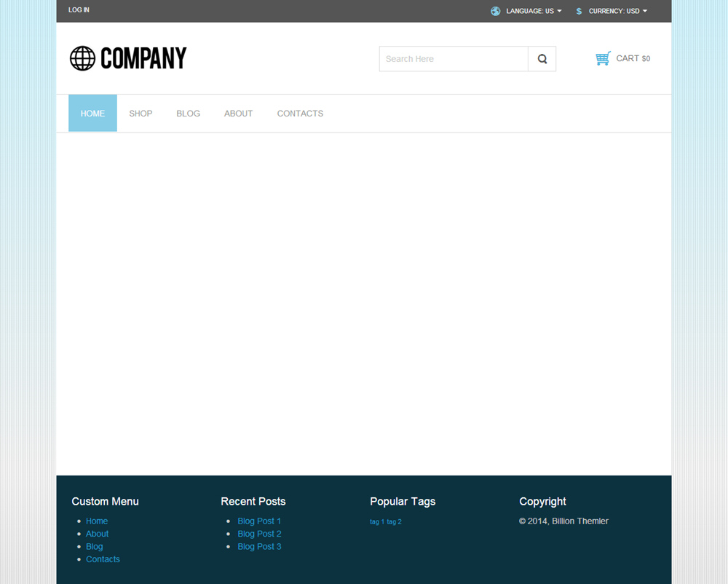Open the shopping cart icon
Viewport: 728px width, 584px height.
pyautogui.click(x=603, y=58)
